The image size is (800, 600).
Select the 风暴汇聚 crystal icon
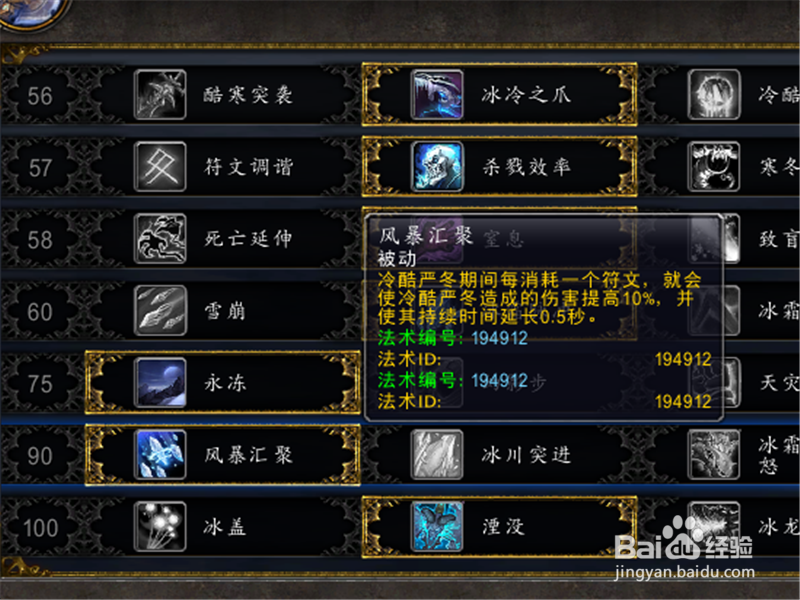[160, 454]
